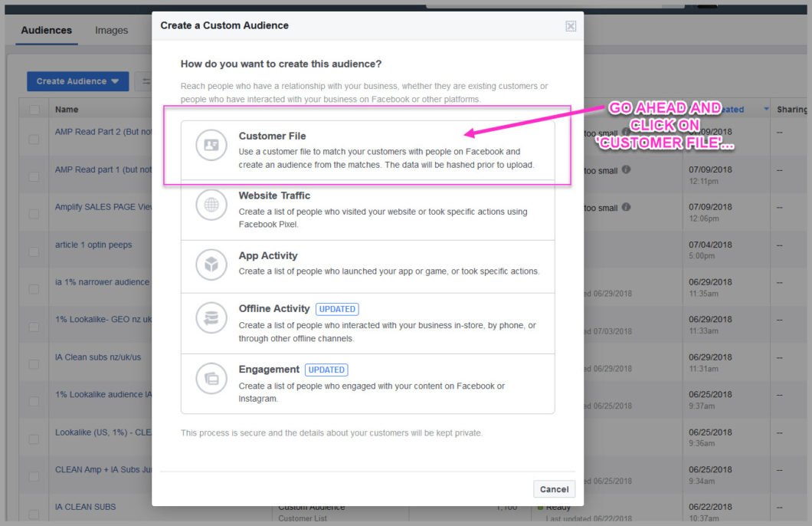Close the Create a Custom Audience dialog
812x526 pixels.
click(x=570, y=26)
